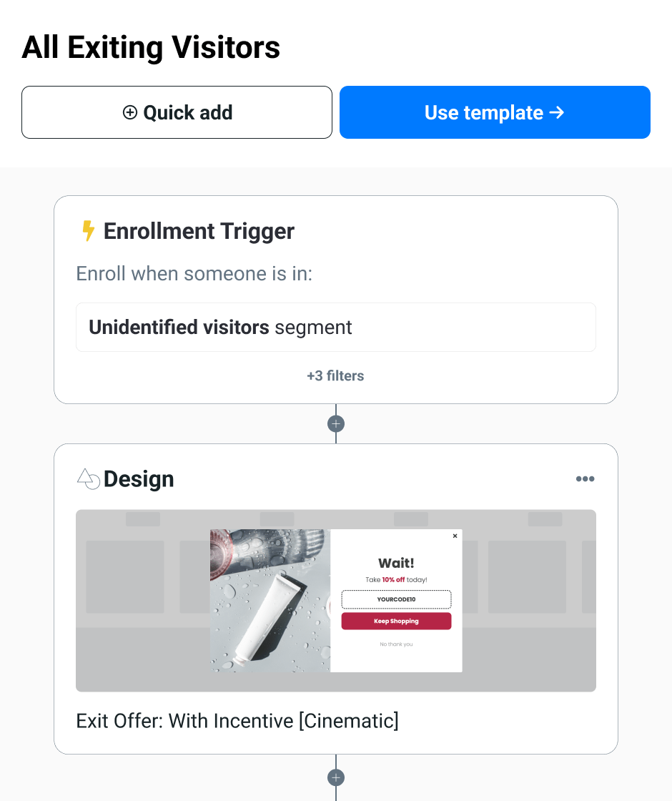The width and height of the screenshot is (672, 801).
Task: Close the popup preview with X icon
Action: [x=455, y=536]
